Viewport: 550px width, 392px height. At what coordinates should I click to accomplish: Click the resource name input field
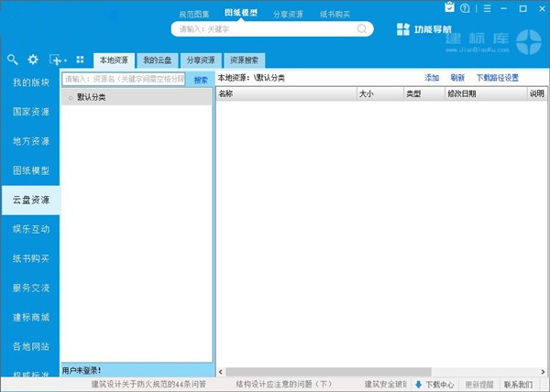tap(124, 80)
